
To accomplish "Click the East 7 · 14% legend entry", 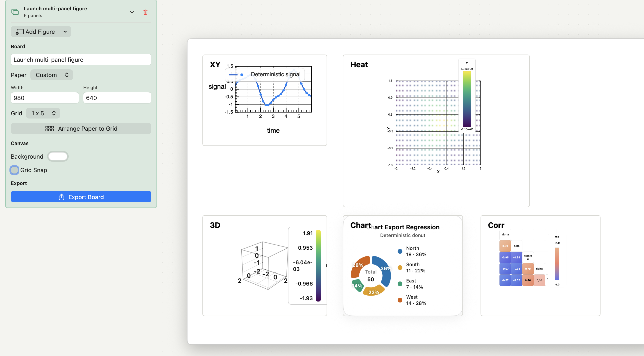I will click(x=410, y=284).
